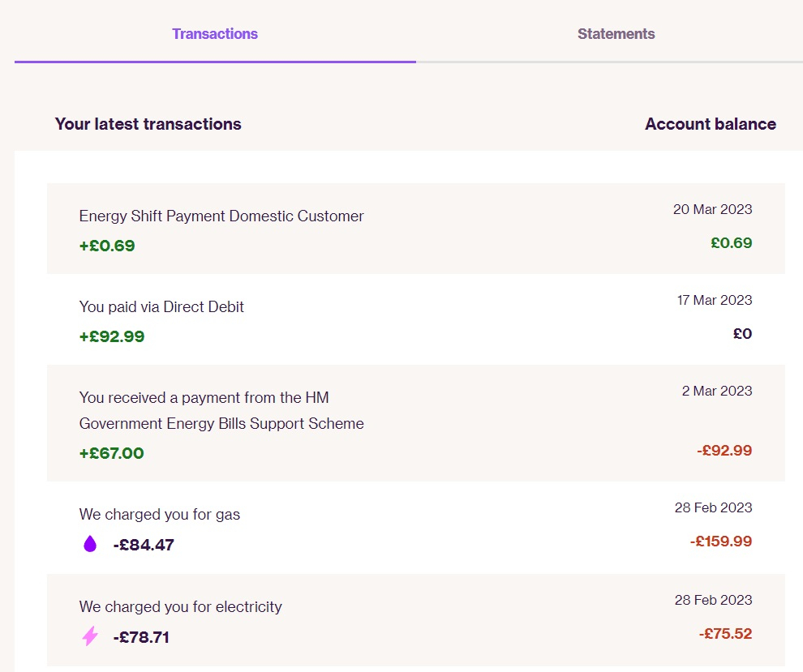Open the Energy Shift Payment transaction
Viewport: 803px width, 672px height.
(416, 229)
